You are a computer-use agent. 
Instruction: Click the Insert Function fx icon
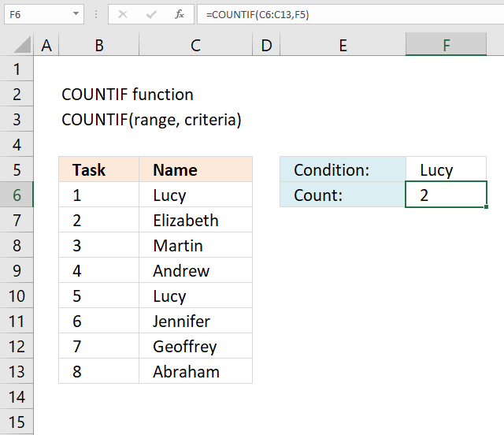tap(180, 14)
